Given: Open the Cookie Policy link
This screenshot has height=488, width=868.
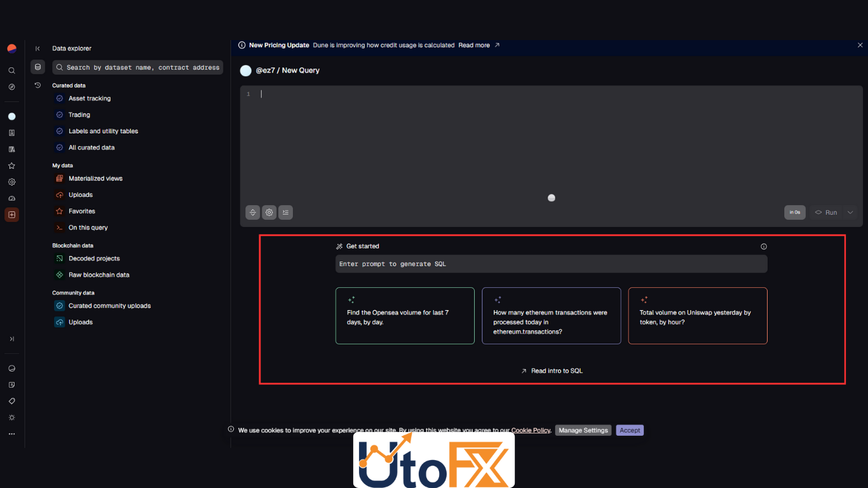Looking at the screenshot, I should click(x=531, y=430).
